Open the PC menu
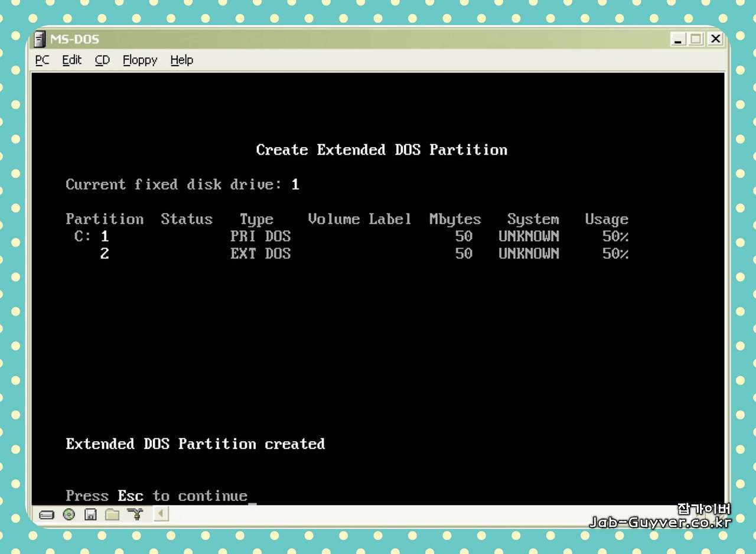This screenshot has height=554, width=756. click(x=41, y=60)
